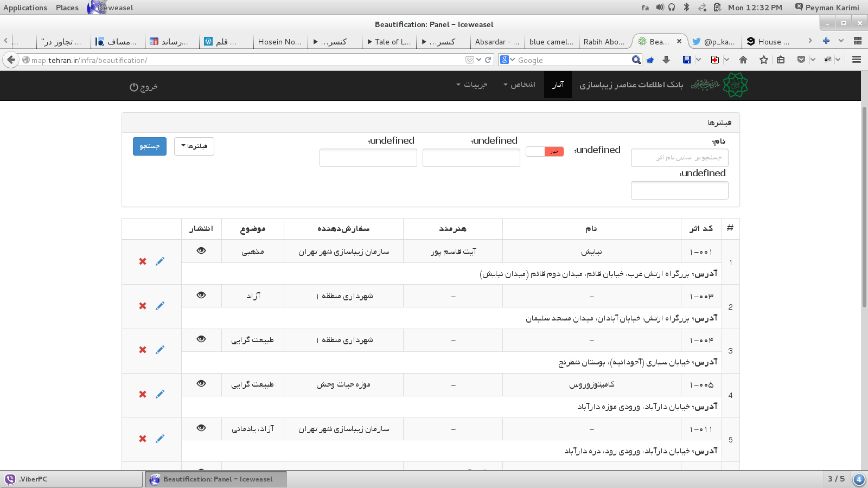Toggle publish eye for row 1-011

(201, 428)
